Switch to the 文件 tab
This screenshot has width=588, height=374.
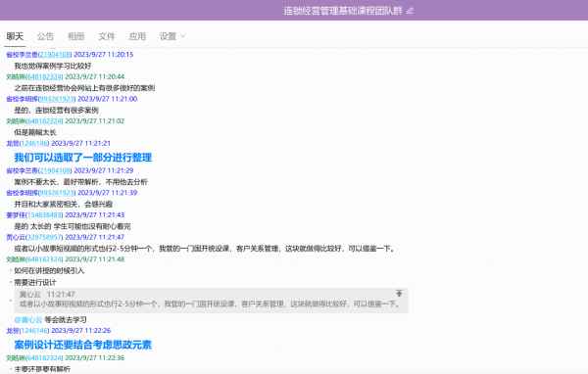[x=107, y=36]
